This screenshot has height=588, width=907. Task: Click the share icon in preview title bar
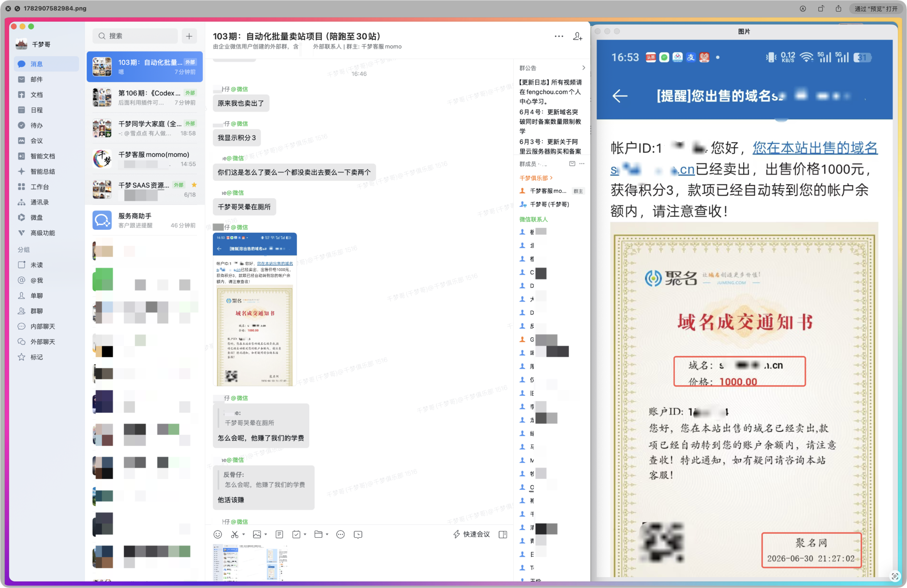[x=838, y=9]
